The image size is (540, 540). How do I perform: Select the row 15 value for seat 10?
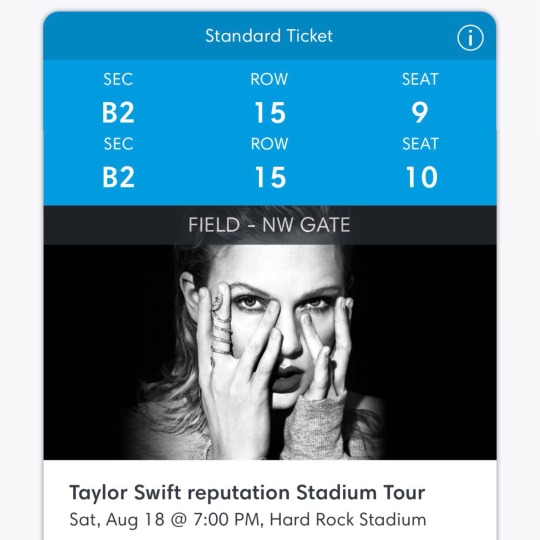click(x=270, y=177)
